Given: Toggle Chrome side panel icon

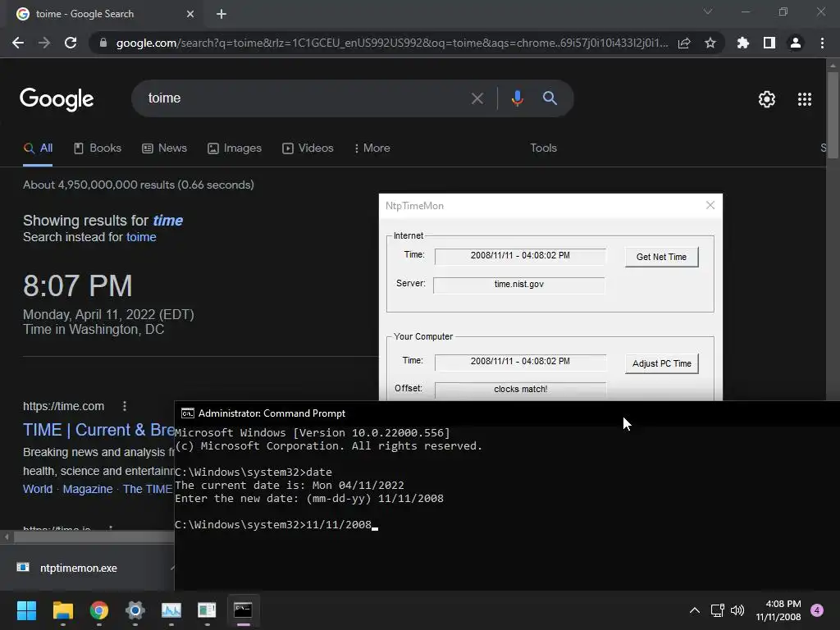Looking at the screenshot, I should coord(769,43).
